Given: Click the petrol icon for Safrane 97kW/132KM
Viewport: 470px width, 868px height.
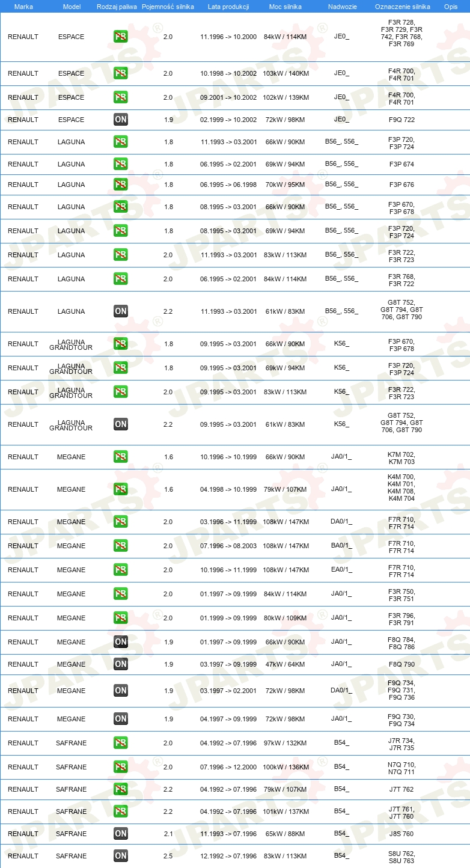Looking at the screenshot, I should click(x=120, y=743).
